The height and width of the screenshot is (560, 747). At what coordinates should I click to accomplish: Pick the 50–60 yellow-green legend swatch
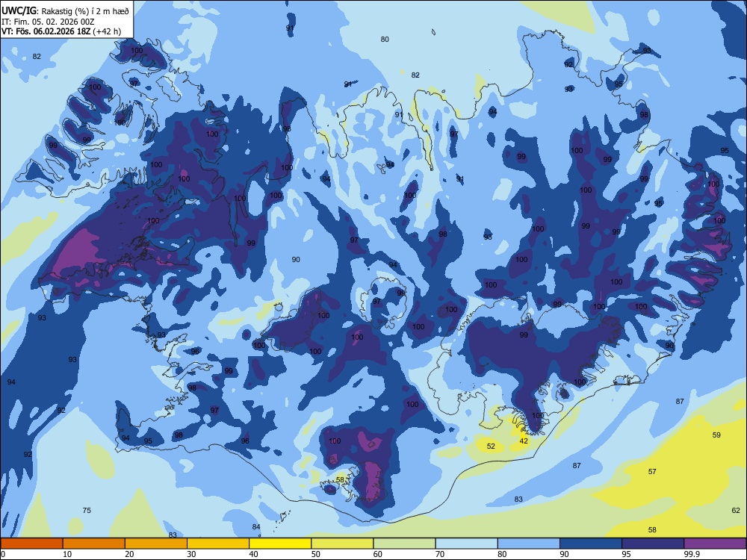[x=342, y=544]
